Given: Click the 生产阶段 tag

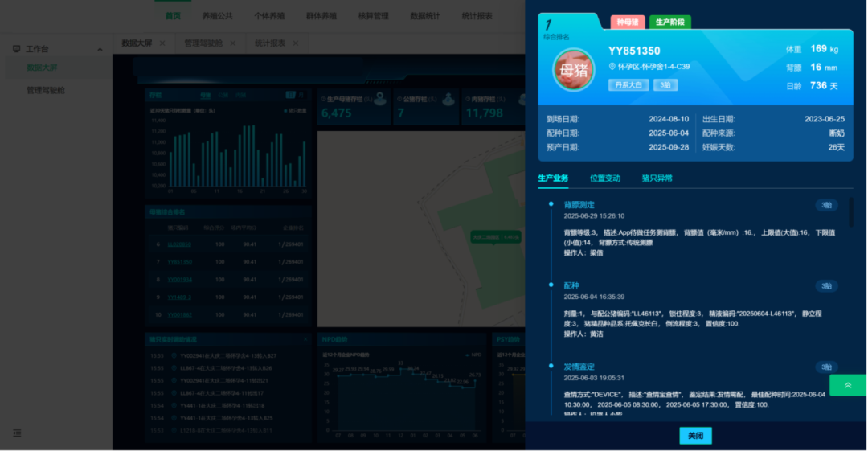Looking at the screenshot, I should click(669, 23).
